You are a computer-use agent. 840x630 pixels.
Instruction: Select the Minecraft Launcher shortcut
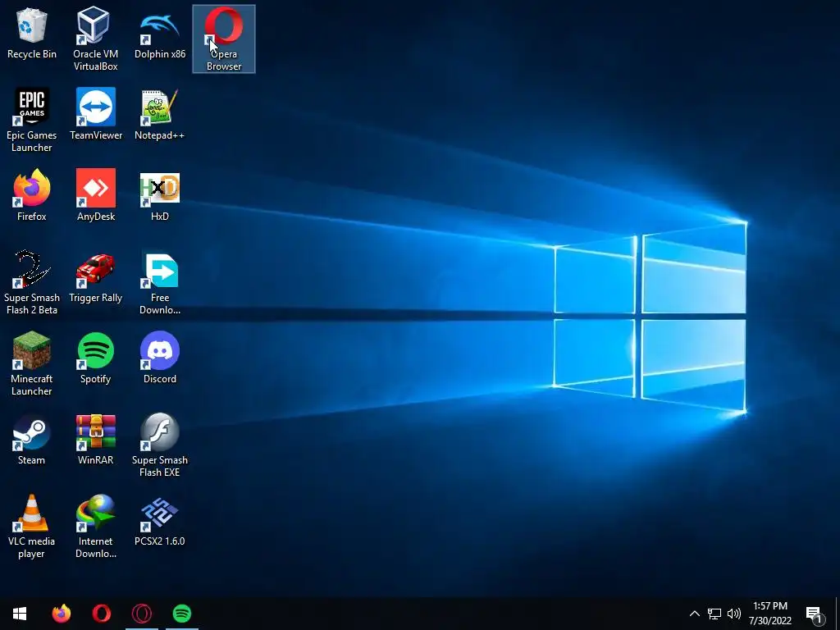[x=32, y=364]
